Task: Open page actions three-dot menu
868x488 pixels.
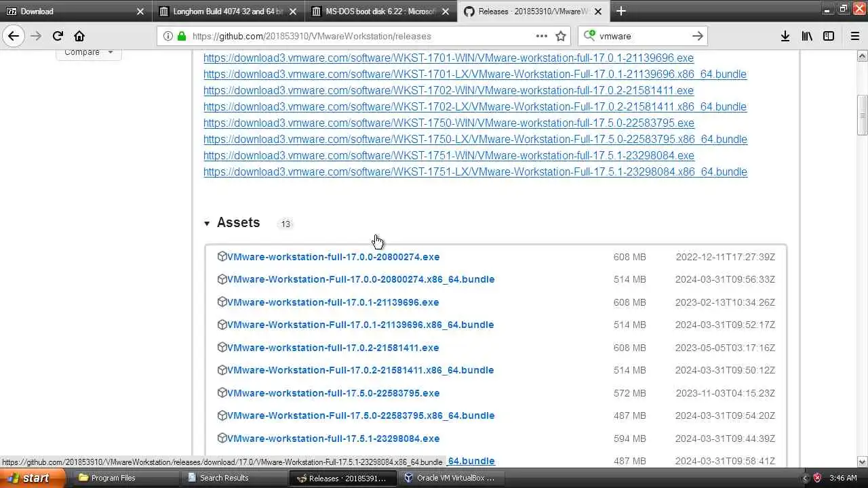Action: pos(541,36)
